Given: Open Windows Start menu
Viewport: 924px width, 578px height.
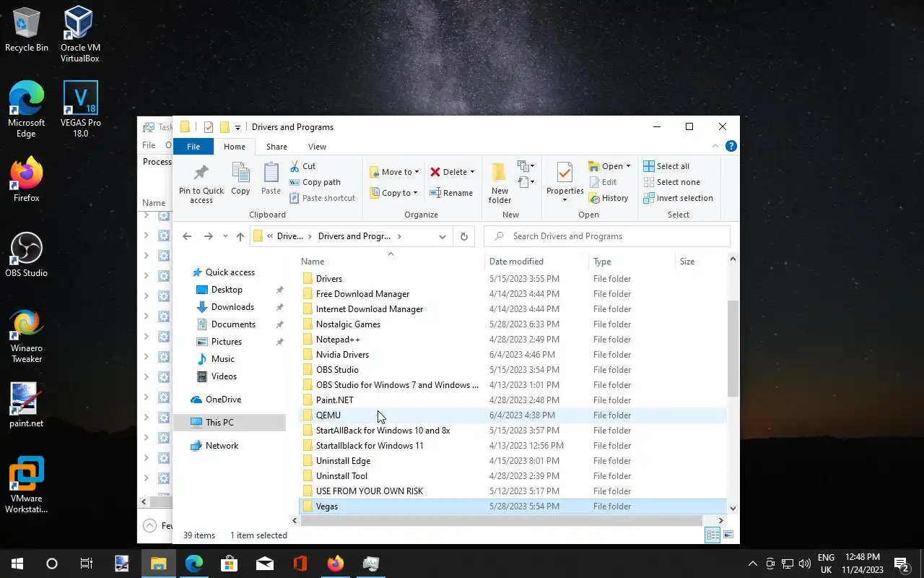Looking at the screenshot, I should [x=17, y=564].
